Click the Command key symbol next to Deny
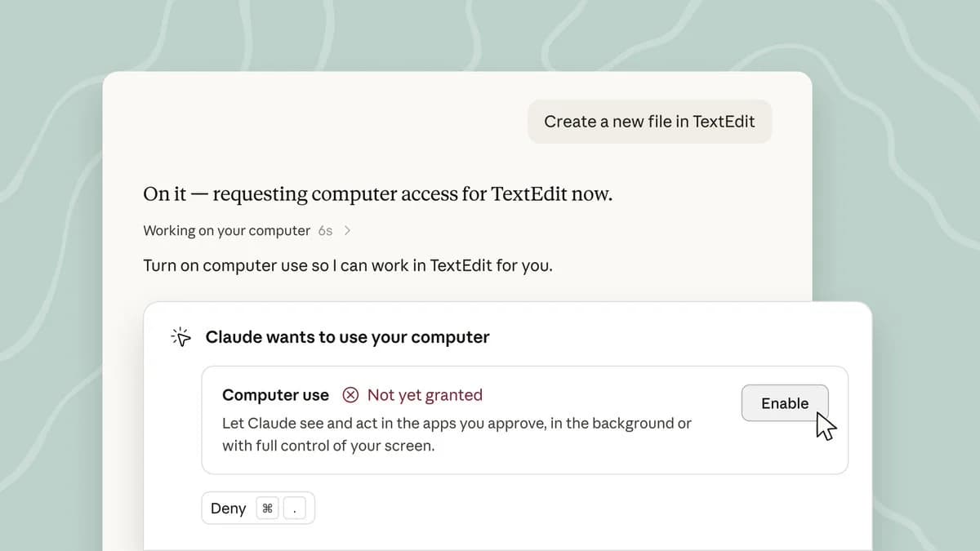 (x=267, y=509)
